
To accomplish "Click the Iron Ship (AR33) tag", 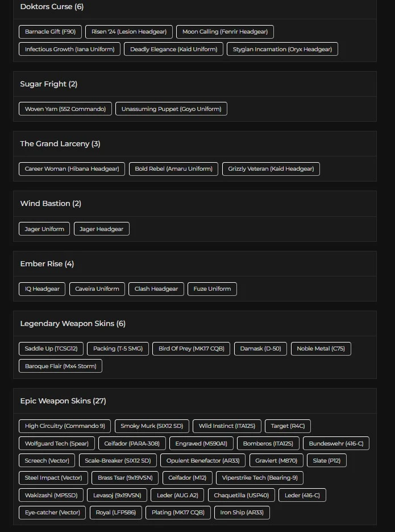I will (x=242, y=513).
